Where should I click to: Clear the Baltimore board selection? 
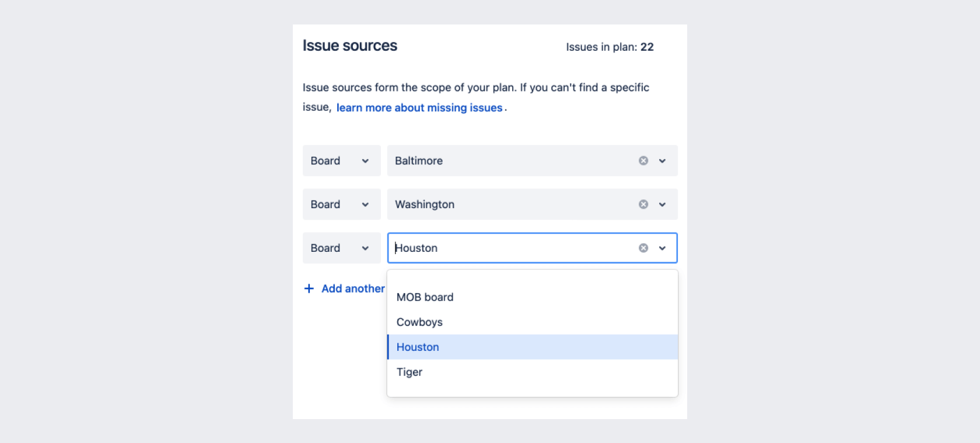(x=643, y=161)
